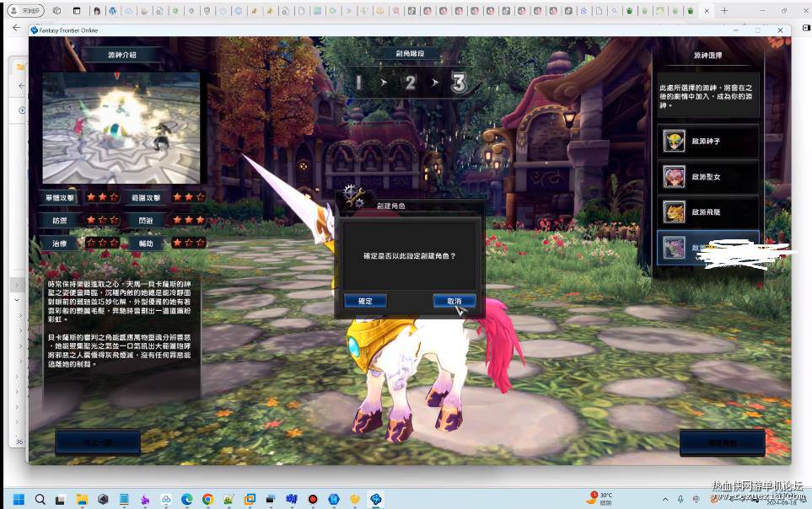Select the 啟源飛龍 eidolon portrait icon
The image size is (812, 509).
pyautogui.click(x=674, y=212)
